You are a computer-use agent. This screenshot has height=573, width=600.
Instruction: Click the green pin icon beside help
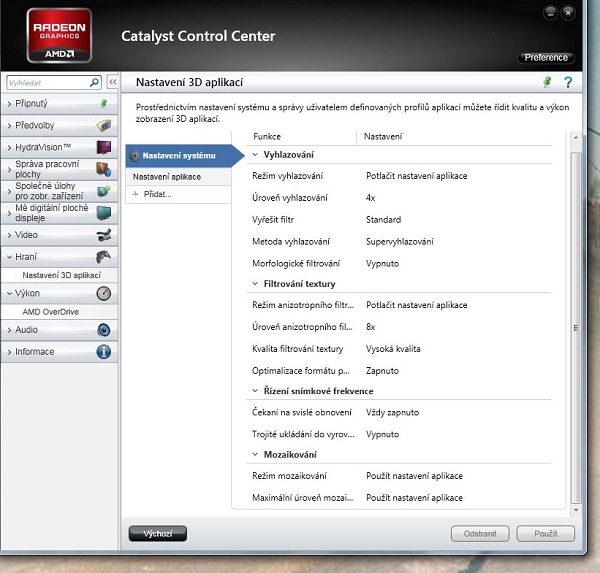point(547,82)
